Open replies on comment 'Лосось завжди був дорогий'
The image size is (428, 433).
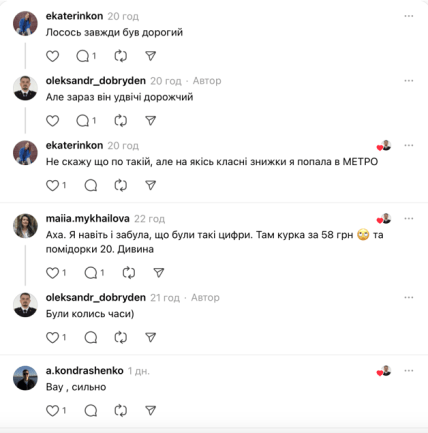point(86,56)
